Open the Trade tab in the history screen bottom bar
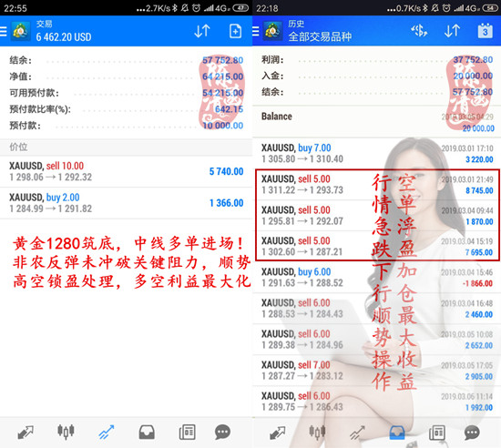The height and width of the screenshot is (448, 501). tap(357, 433)
